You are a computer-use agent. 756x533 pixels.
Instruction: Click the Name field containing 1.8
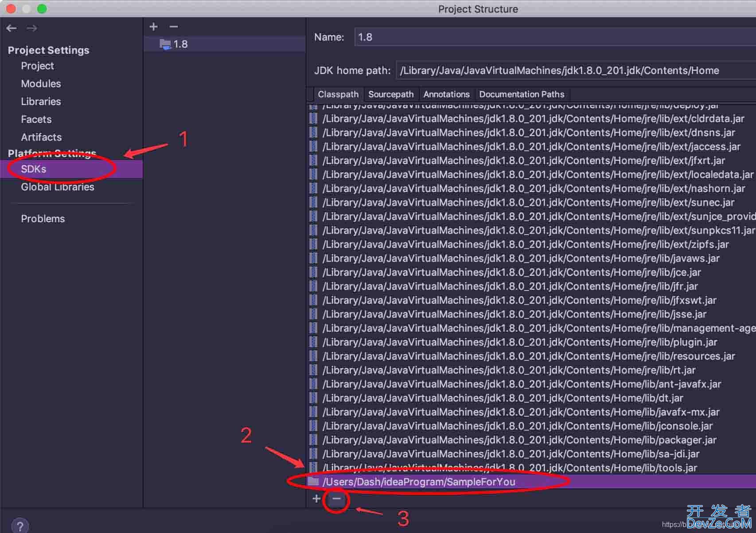point(555,37)
